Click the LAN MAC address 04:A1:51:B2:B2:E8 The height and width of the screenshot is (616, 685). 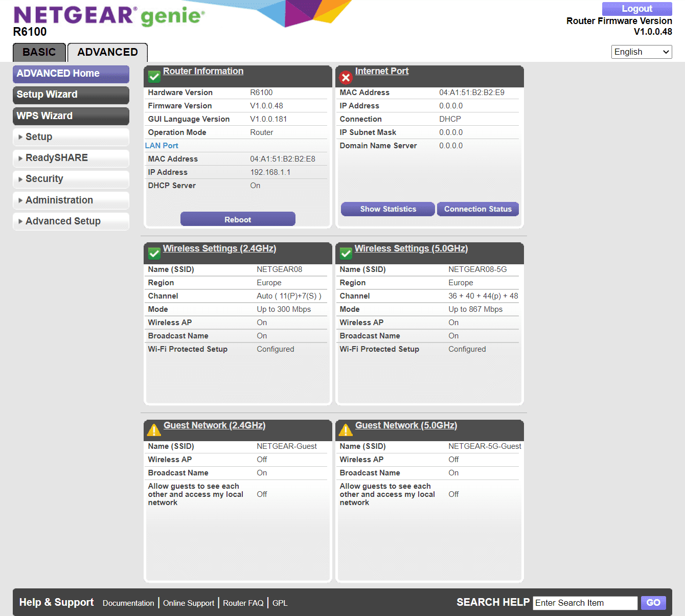tap(283, 159)
